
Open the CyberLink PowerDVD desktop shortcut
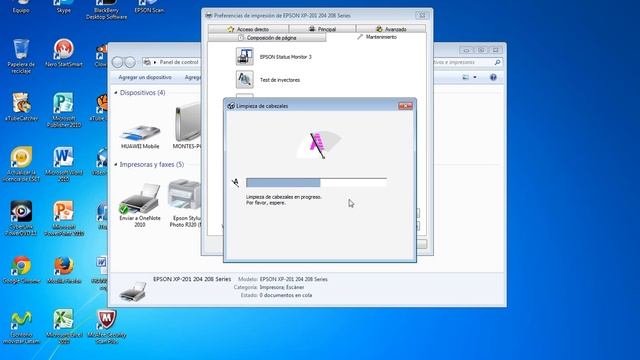tap(21, 218)
